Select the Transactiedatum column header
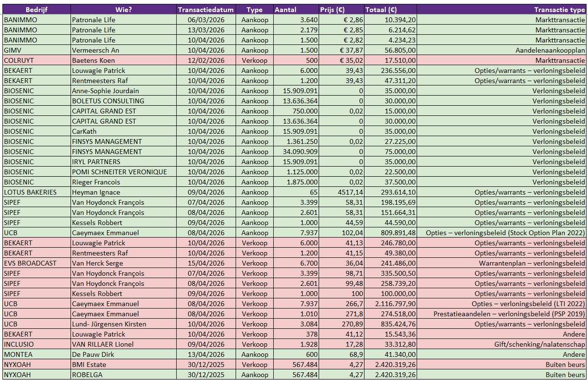Screen dimensions: 588x380 point(206,10)
